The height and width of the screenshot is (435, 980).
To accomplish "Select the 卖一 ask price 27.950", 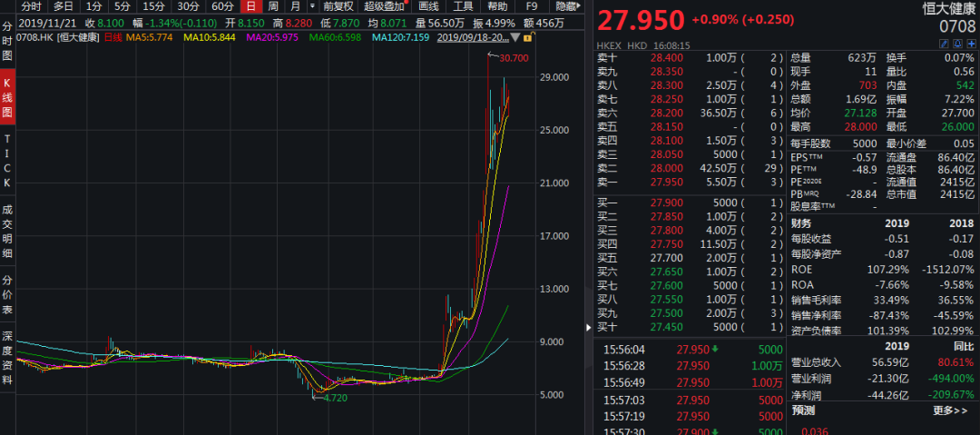I will coord(668,182).
